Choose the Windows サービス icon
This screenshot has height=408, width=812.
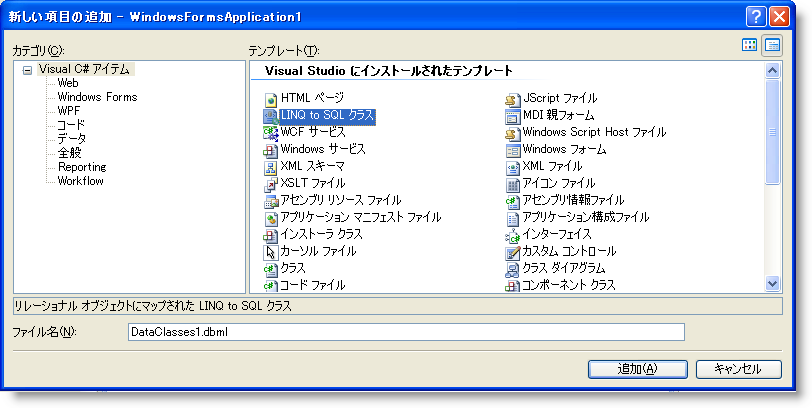click(x=271, y=151)
